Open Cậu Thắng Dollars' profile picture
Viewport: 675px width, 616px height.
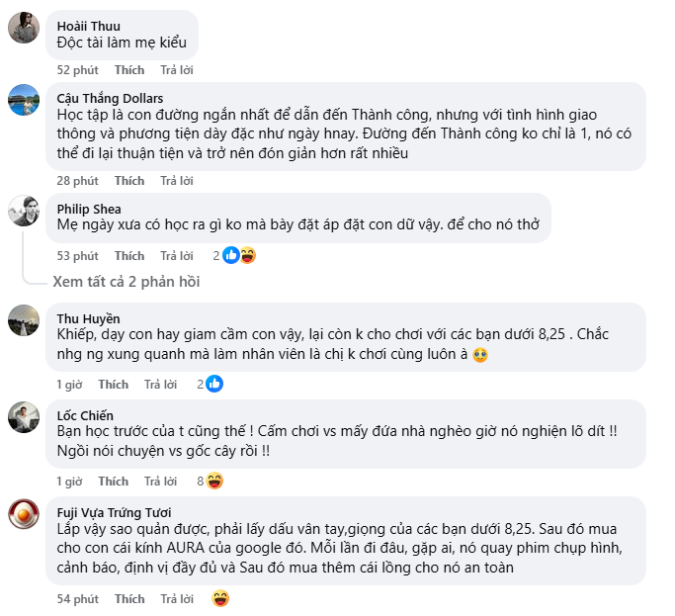click(24, 101)
